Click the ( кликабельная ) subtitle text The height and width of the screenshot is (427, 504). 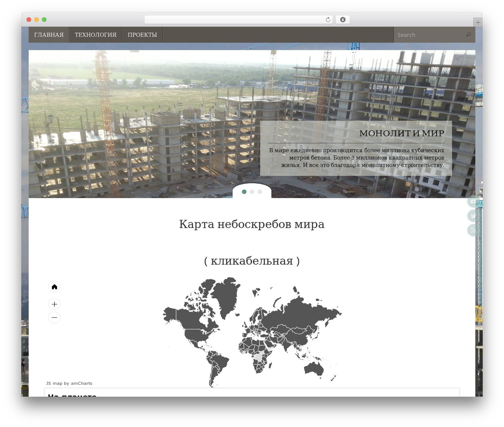click(x=252, y=261)
